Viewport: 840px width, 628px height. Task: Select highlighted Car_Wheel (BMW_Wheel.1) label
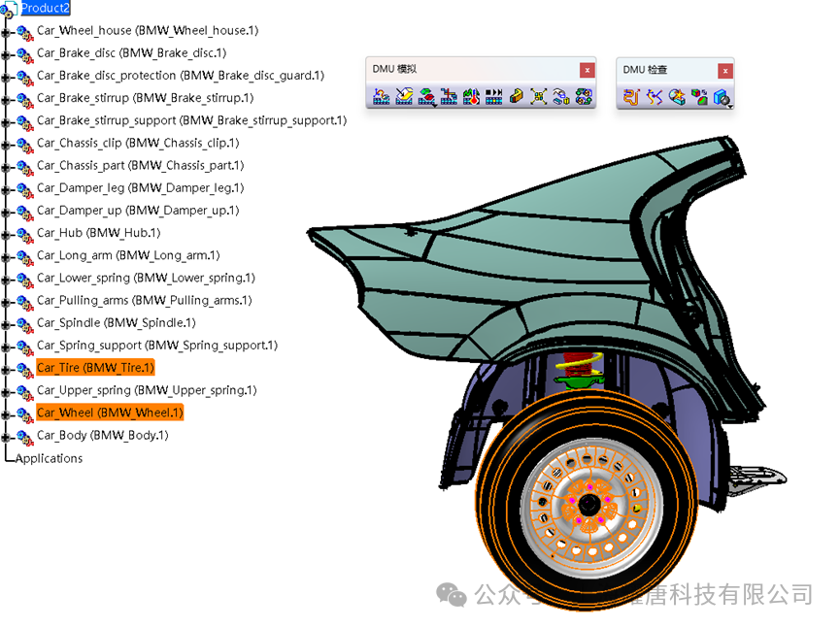tap(110, 413)
